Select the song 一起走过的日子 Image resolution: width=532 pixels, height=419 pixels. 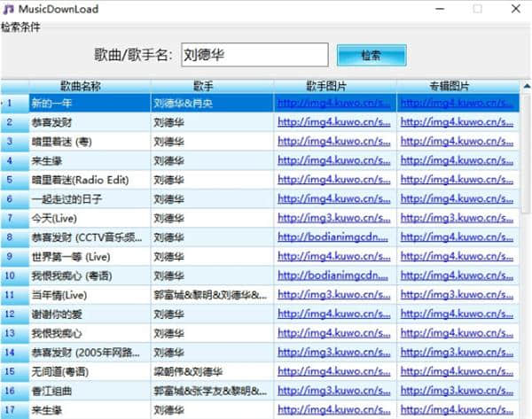pos(66,199)
